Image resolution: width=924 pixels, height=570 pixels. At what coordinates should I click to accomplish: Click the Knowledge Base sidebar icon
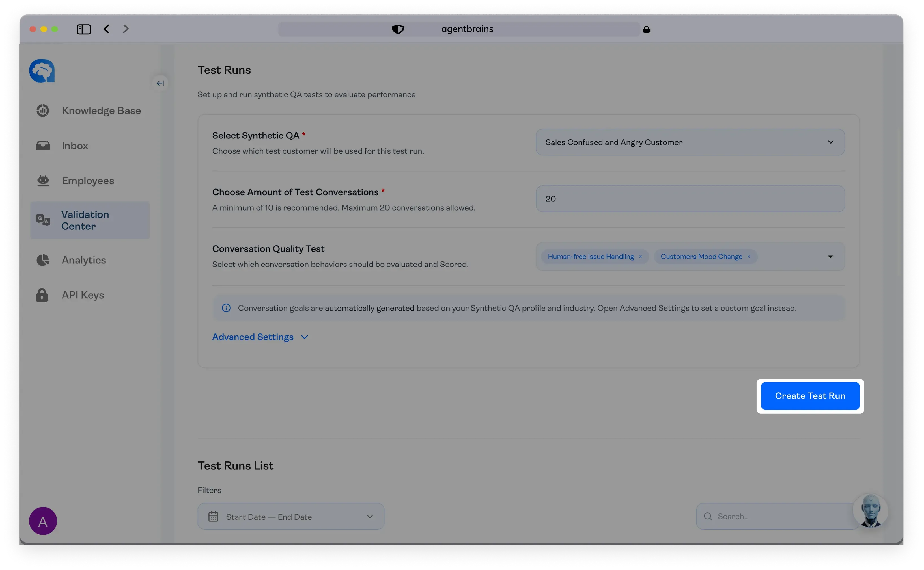point(43,111)
